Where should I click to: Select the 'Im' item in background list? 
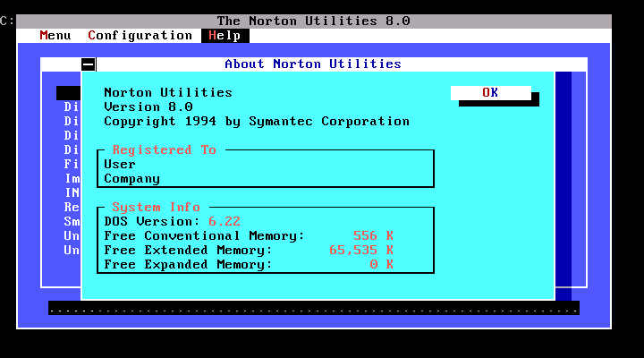(x=72, y=179)
